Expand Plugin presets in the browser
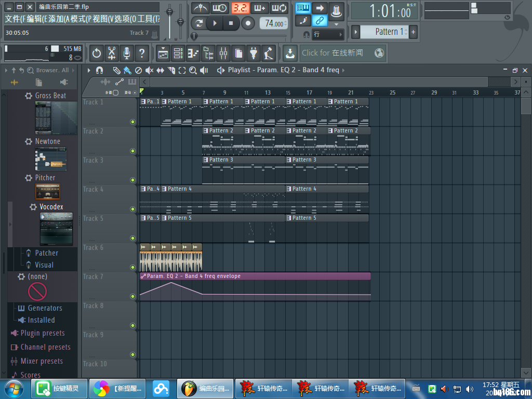The image size is (532, 399). click(x=42, y=333)
